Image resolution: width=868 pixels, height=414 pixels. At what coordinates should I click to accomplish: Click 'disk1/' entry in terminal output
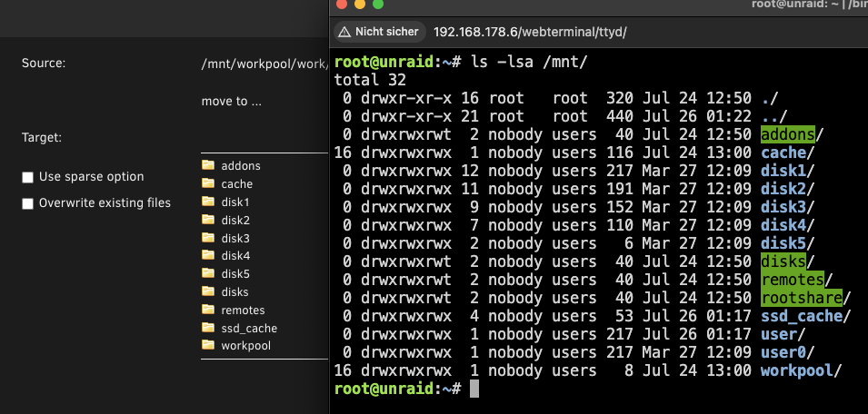click(x=788, y=171)
